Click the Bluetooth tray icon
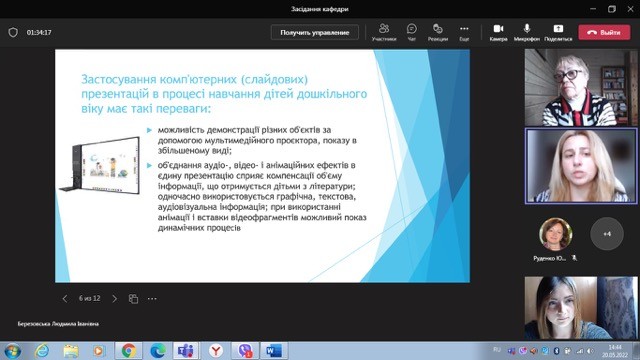 [x=556, y=351]
